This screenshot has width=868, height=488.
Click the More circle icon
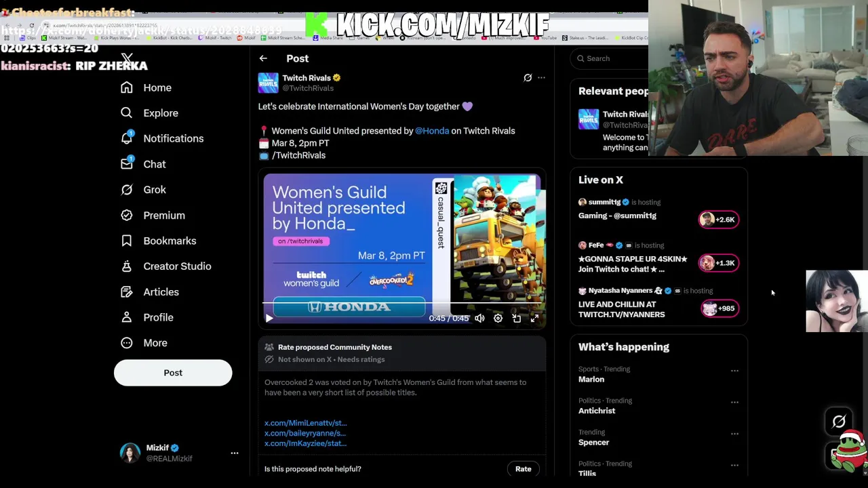[x=127, y=343]
